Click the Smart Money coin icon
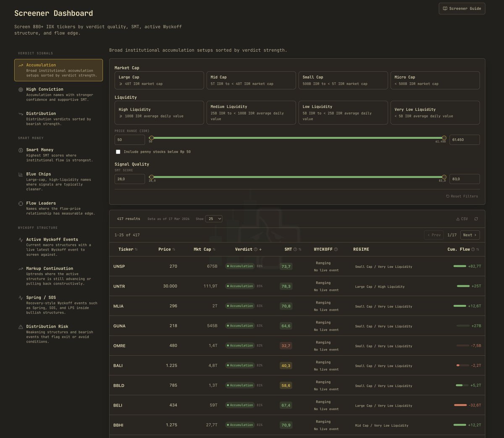The height and width of the screenshot is (438, 504). (21, 150)
